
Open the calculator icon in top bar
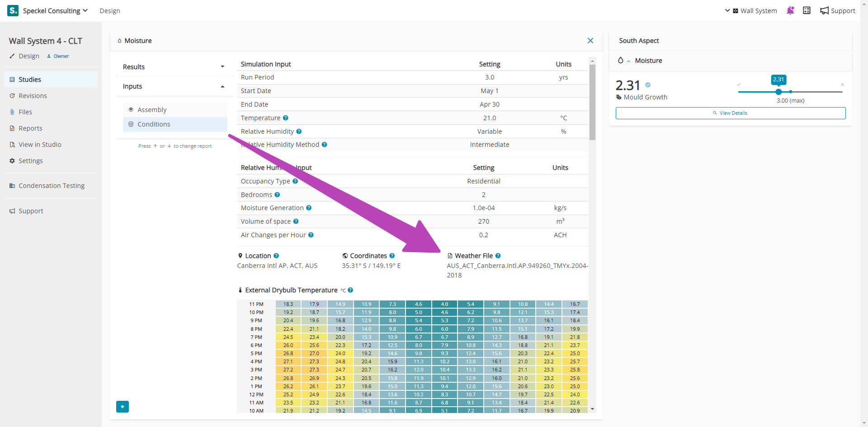pyautogui.click(x=807, y=10)
